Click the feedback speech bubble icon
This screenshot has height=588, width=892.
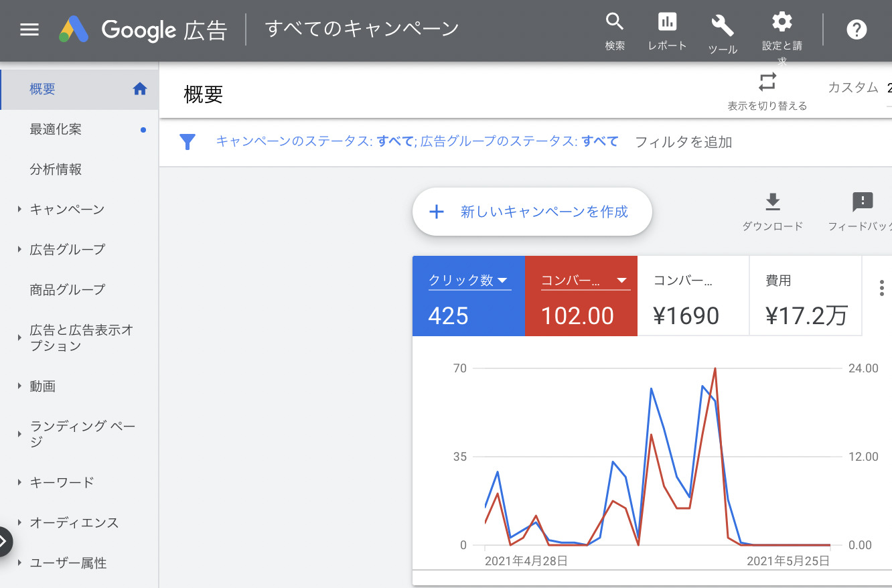863,202
